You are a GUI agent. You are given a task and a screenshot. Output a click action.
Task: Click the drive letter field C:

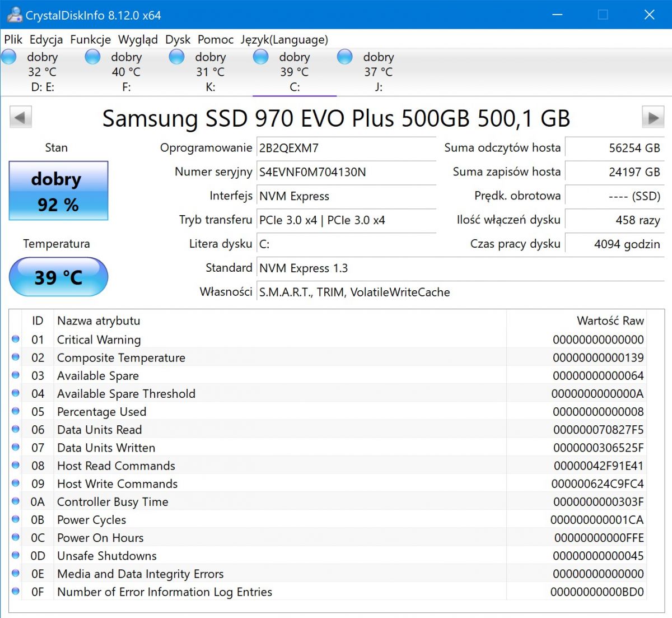pos(346,244)
